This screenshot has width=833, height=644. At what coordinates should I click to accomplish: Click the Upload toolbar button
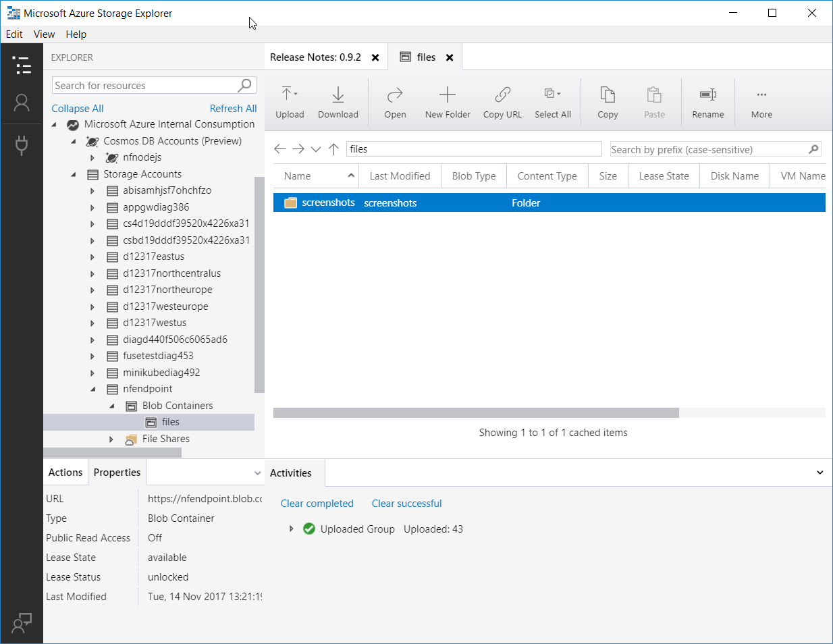[x=290, y=102]
